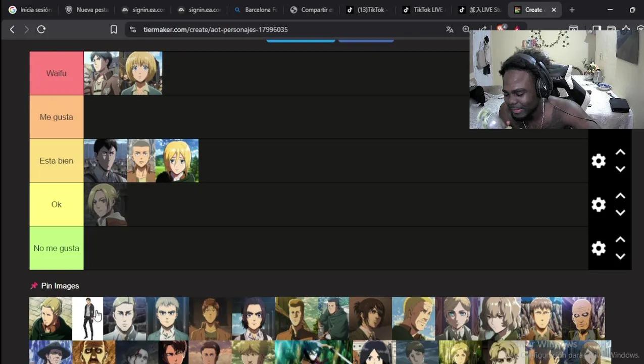Click the Pin Images heading text
The height and width of the screenshot is (364, 644).
tap(60, 286)
